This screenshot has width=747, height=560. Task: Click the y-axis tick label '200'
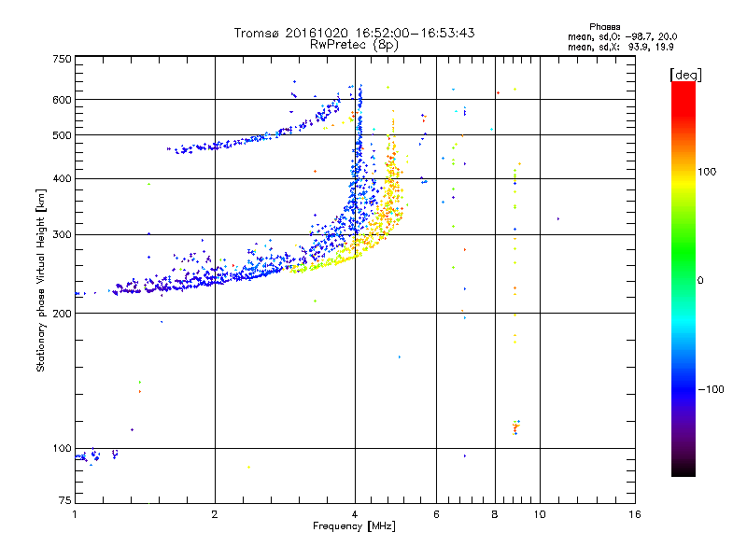(x=63, y=314)
